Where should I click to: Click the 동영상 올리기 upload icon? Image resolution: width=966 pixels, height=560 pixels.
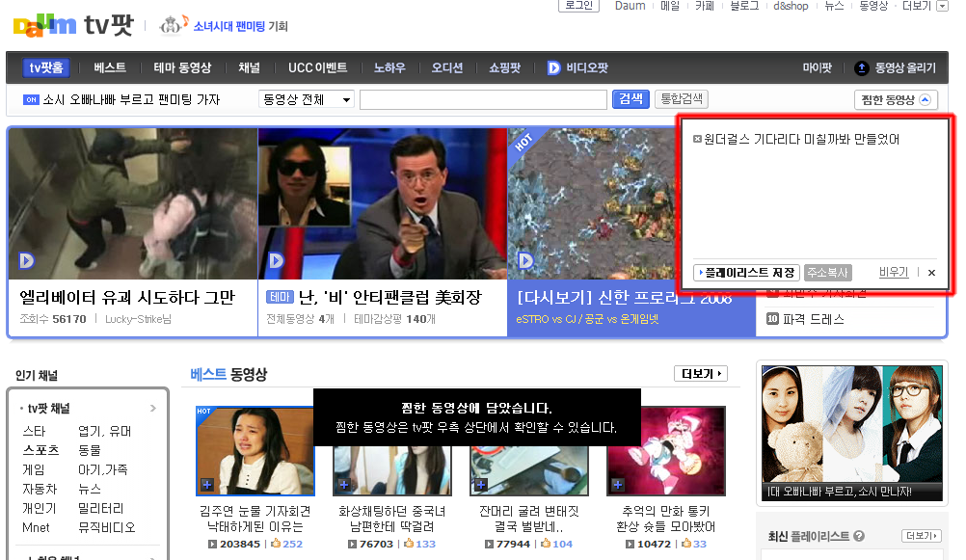point(861,67)
